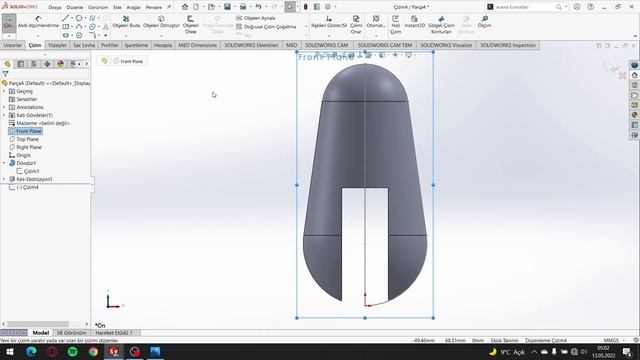The image size is (640, 360).
Task: Open the ConfigurationManager panel tab
Action: coord(34,64)
